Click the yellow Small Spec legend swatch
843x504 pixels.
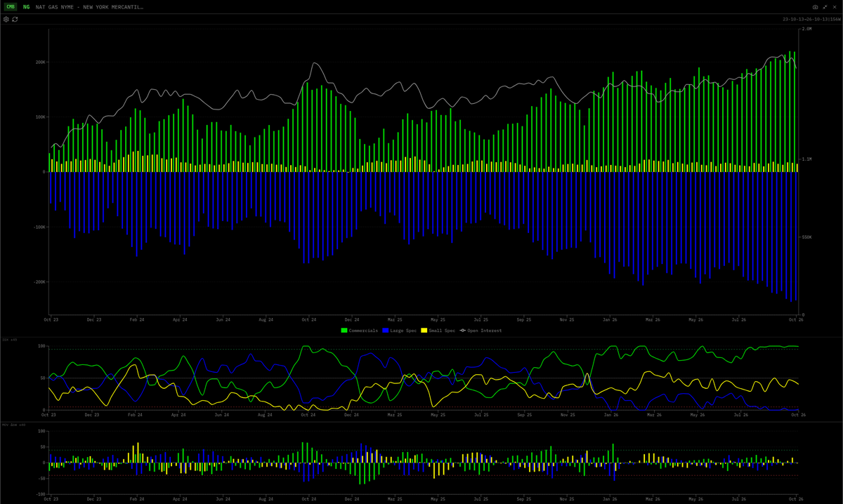click(426, 330)
